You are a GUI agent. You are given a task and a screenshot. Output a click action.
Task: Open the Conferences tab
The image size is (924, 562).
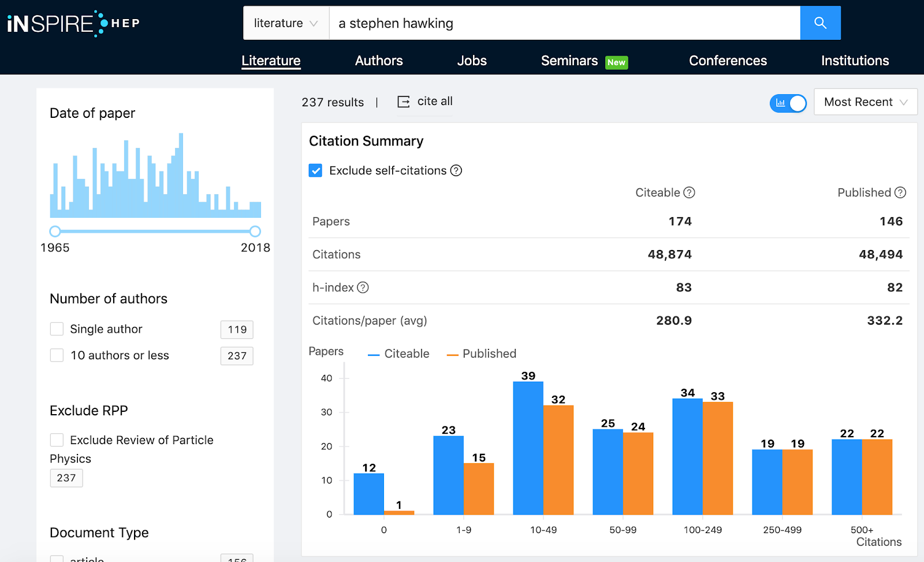click(x=728, y=61)
